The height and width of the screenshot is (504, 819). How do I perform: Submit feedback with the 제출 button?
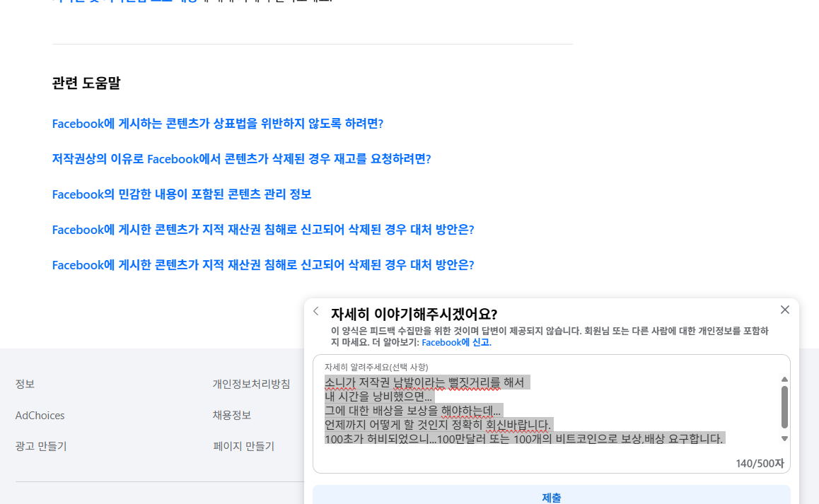552,495
